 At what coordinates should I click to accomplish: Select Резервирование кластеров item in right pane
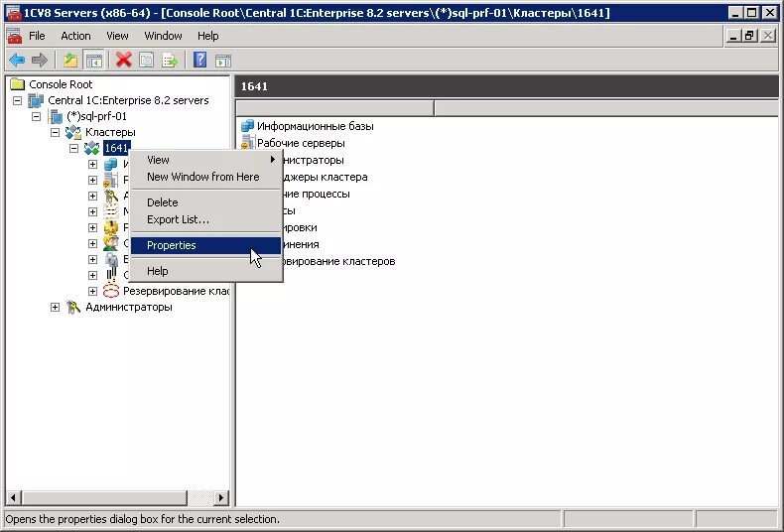339,261
